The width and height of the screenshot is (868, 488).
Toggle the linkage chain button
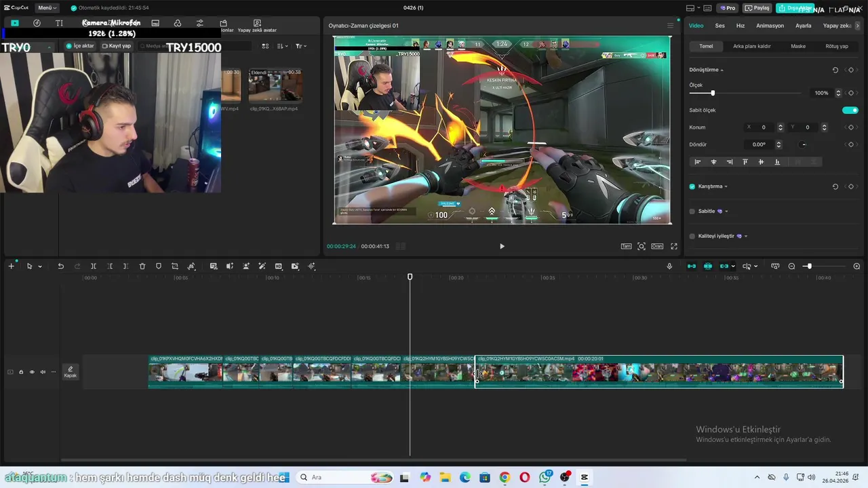pos(724,266)
